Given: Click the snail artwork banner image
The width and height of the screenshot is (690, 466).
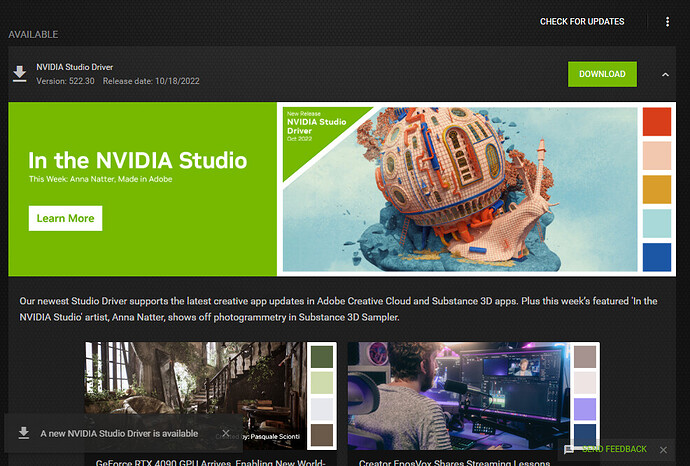Looking at the screenshot, I should [x=460, y=189].
